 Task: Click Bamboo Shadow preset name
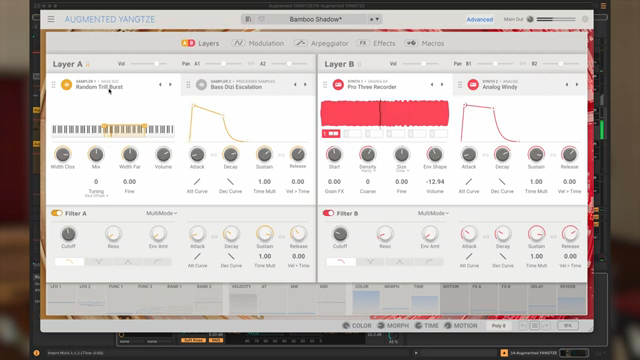click(x=316, y=19)
